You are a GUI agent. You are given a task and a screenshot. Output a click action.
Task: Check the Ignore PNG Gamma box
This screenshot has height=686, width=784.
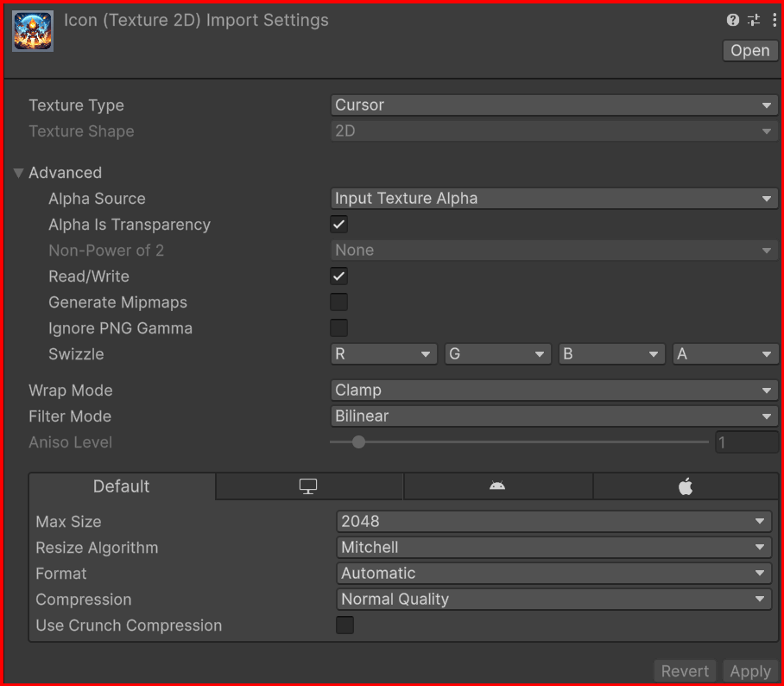339,328
